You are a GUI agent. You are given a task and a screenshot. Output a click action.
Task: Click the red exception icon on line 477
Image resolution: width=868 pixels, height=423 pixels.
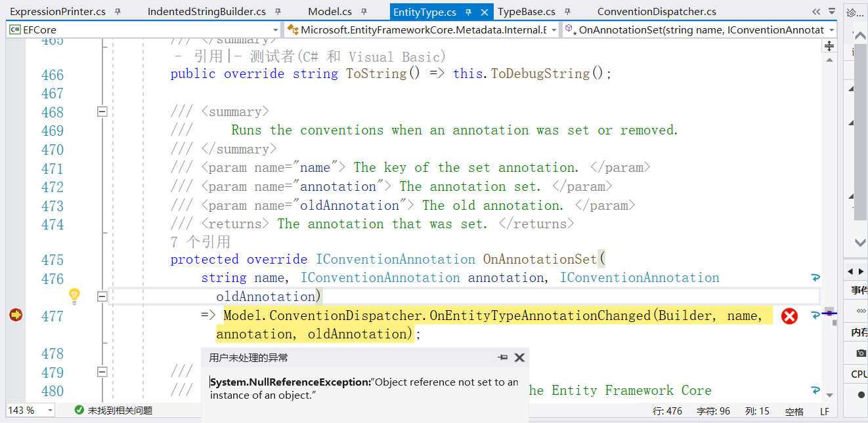click(789, 315)
